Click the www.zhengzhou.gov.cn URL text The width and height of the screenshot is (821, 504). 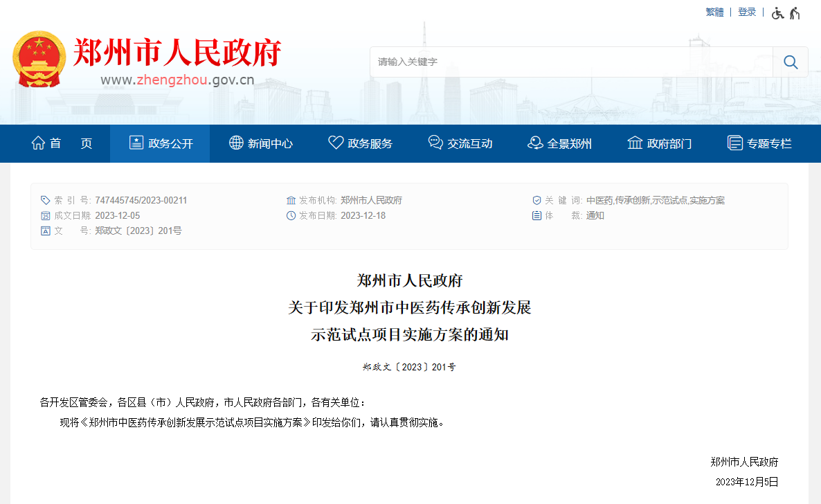point(177,80)
